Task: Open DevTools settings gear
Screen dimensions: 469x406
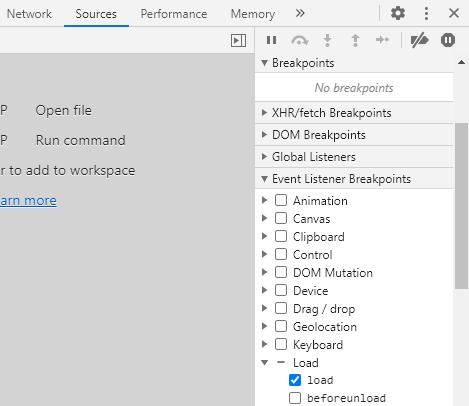Action: click(398, 13)
